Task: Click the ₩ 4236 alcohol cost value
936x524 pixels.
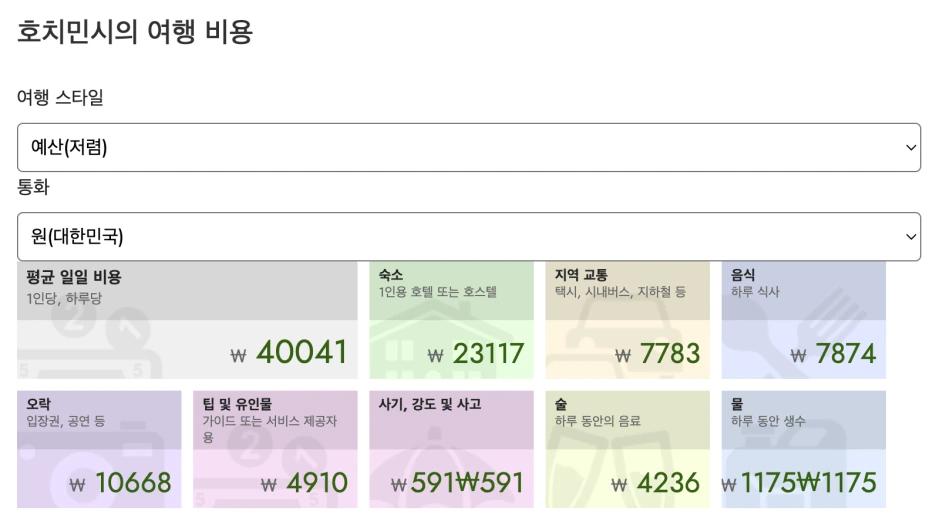Action: (655, 483)
